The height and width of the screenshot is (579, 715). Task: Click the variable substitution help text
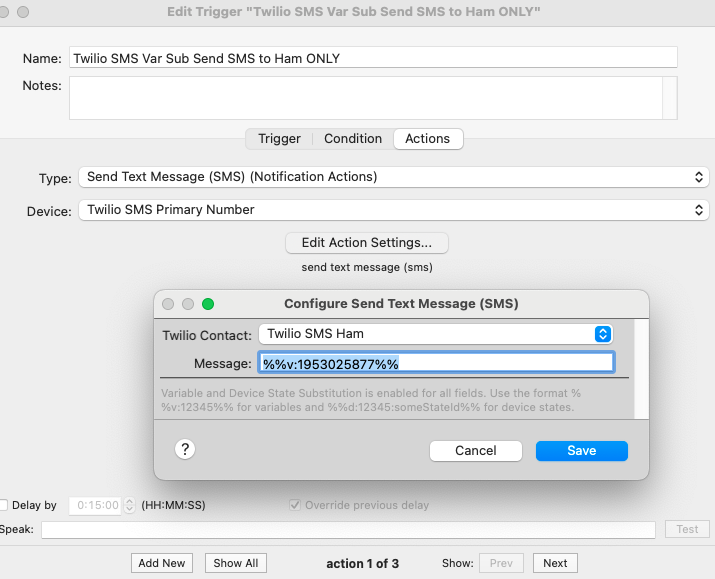[371, 400]
